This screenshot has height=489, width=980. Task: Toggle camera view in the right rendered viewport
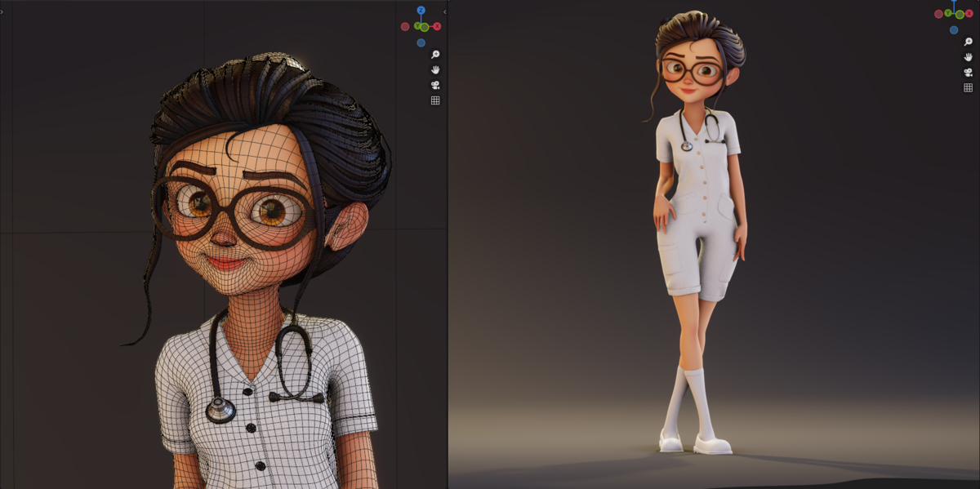coord(968,72)
